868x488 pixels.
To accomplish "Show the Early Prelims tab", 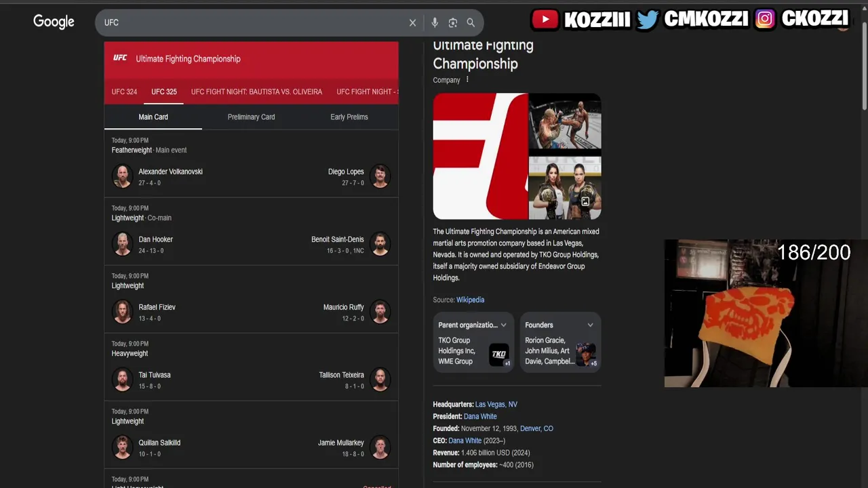I will coord(349,117).
